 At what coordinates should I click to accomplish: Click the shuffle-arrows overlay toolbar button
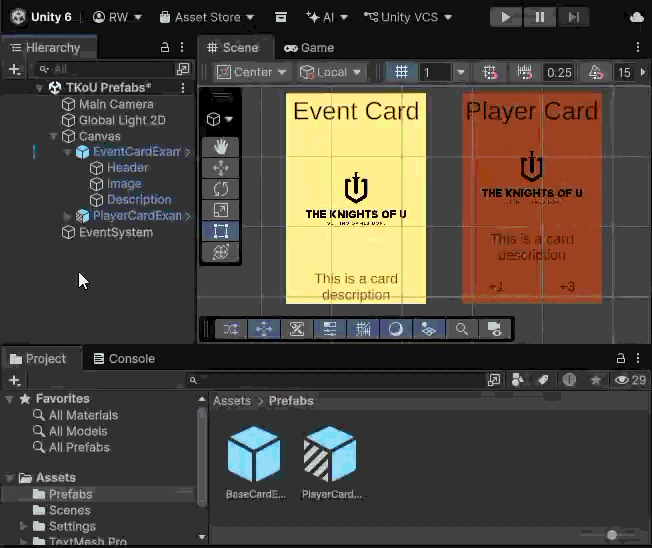coord(231,329)
